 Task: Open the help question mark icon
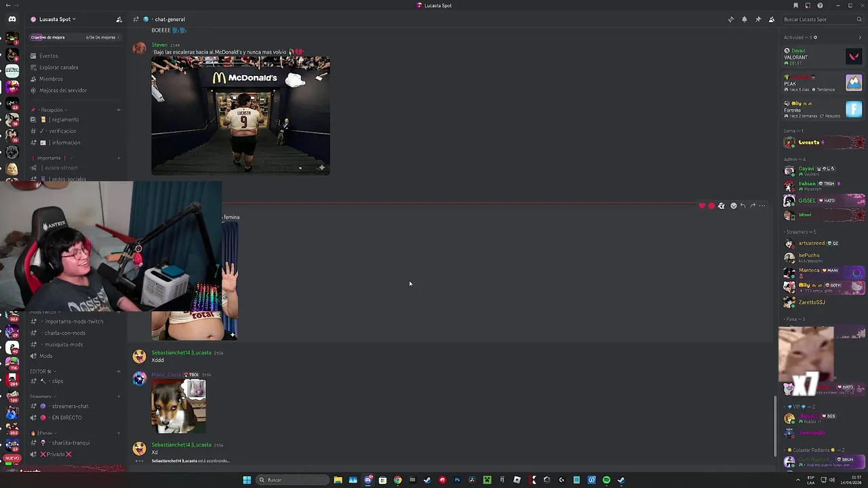pos(820,5)
